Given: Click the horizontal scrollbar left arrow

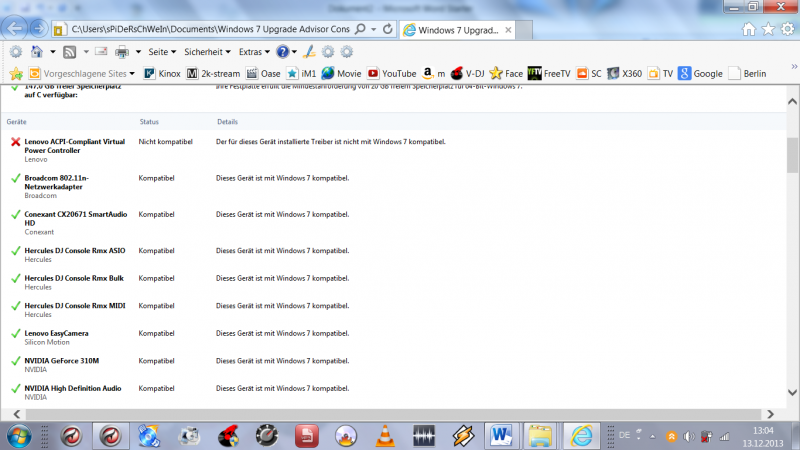Looking at the screenshot, I should pyautogui.click(x=16, y=414).
